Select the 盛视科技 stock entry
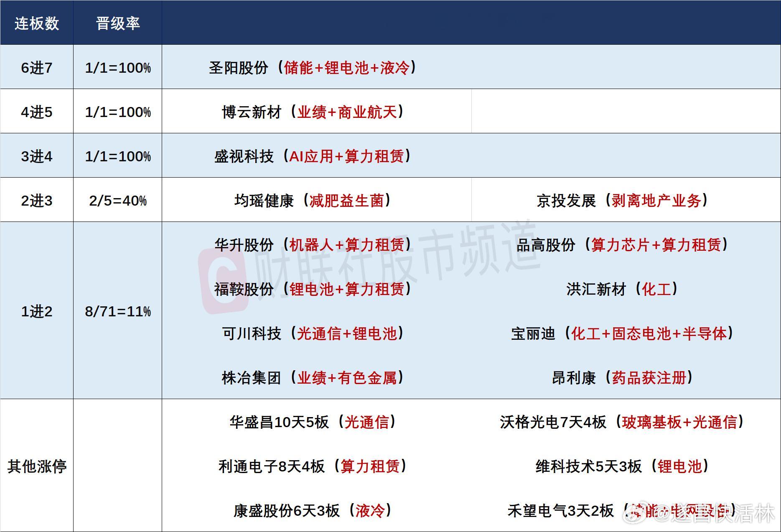 pos(313,156)
